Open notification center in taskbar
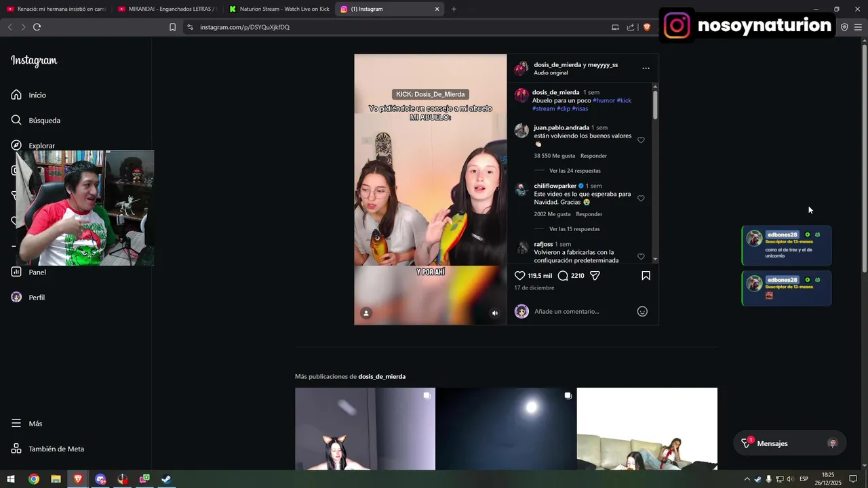Viewport: 868px width, 488px height. (853, 479)
